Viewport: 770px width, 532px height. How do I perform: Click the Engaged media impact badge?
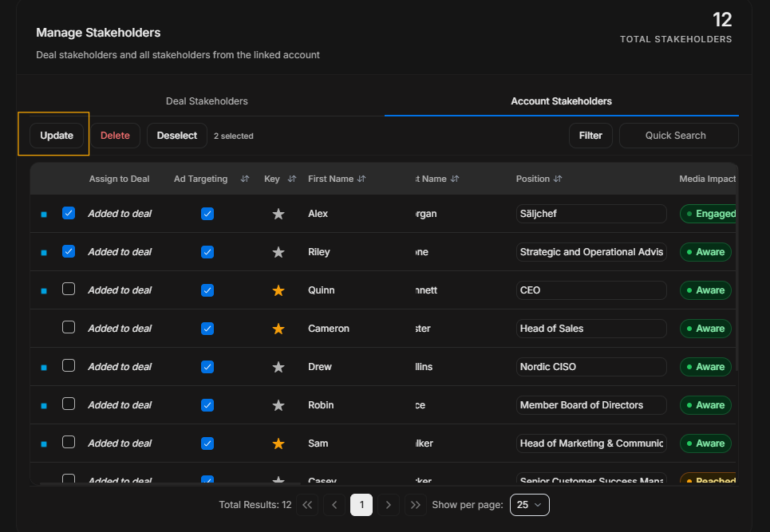(x=708, y=214)
